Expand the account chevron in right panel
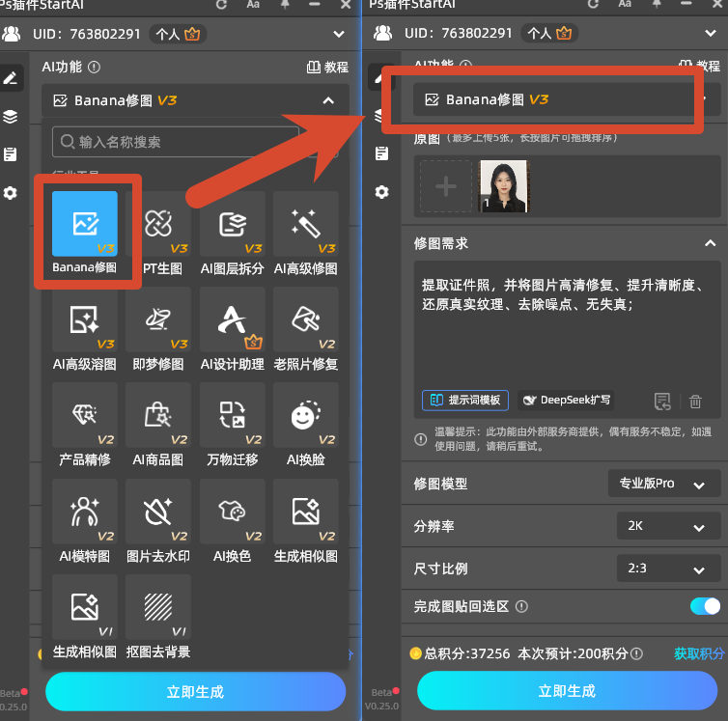 coord(711,33)
